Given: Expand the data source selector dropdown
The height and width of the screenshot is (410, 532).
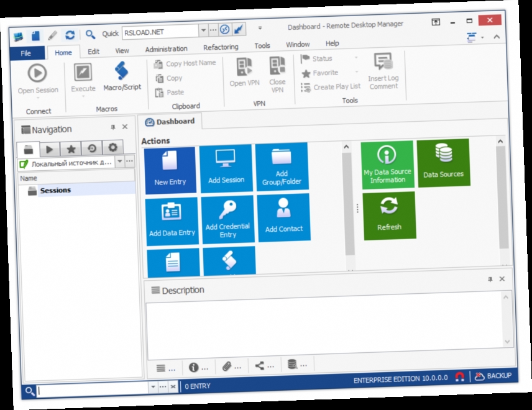Looking at the screenshot, I should 120,162.
